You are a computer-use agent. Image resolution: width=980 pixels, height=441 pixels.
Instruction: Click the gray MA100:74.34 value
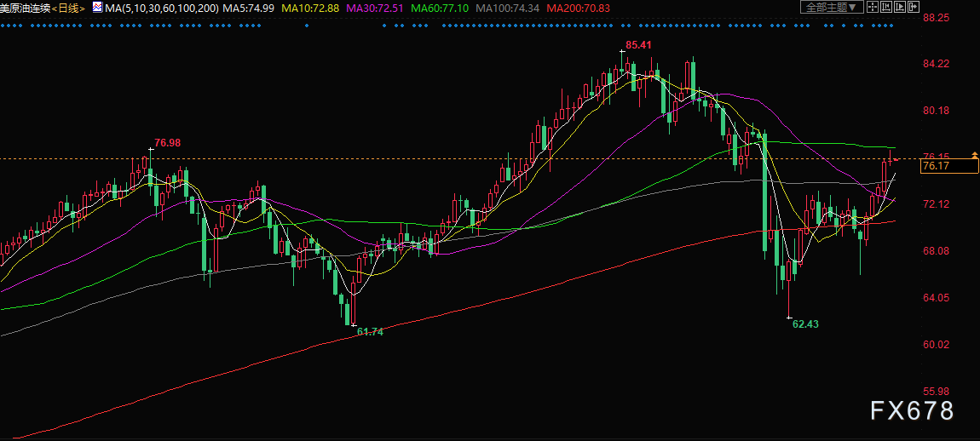point(508,8)
